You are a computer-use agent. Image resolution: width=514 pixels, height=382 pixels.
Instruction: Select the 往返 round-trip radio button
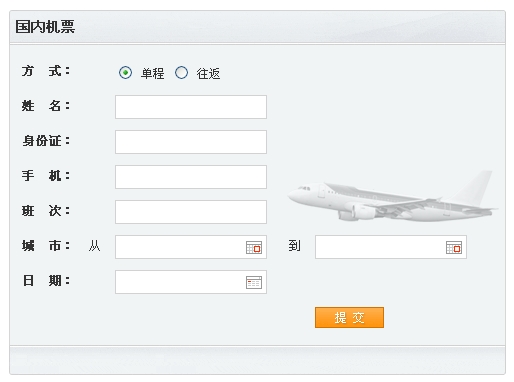tap(181, 72)
